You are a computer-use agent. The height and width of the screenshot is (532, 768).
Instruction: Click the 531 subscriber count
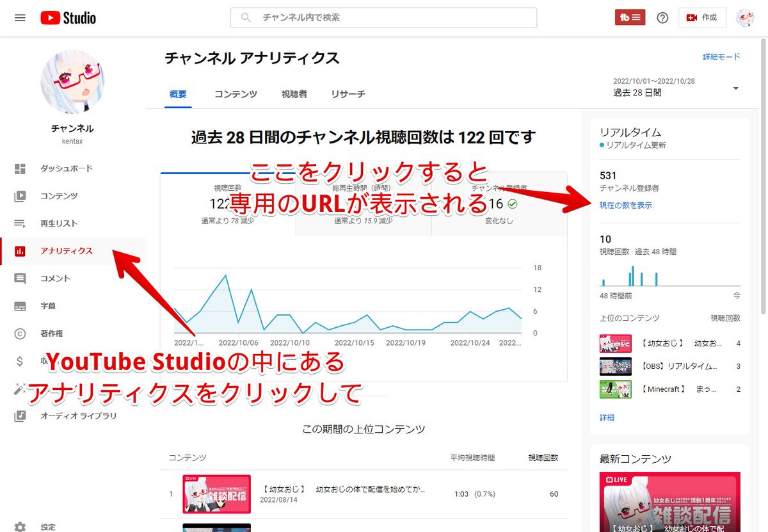click(608, 175)
